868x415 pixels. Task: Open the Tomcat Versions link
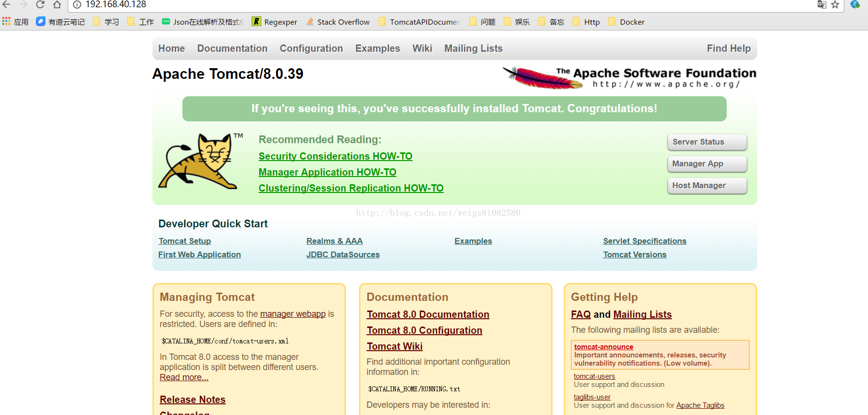click(635, 254)
